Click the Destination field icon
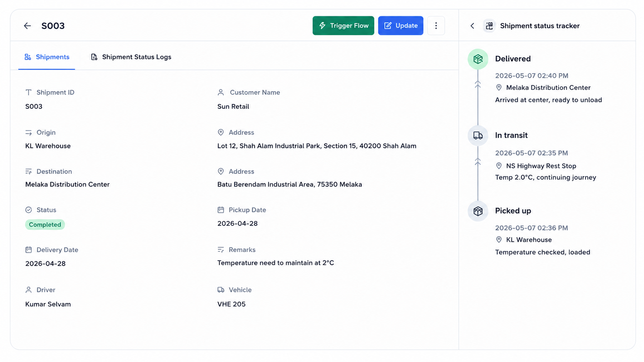Image resolution: width=644 pixels, height=362 pixels. (29, 172)
